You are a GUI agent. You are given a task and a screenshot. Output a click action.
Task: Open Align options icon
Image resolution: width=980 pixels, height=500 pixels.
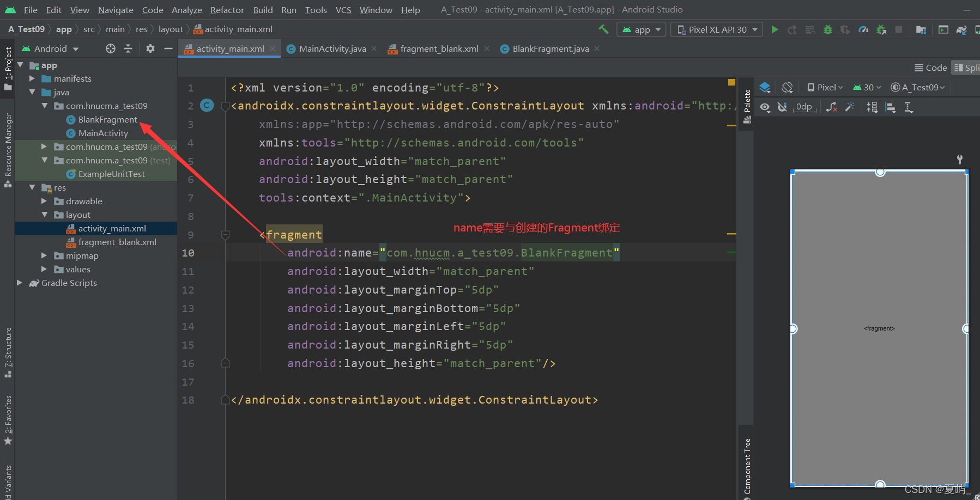click(x=891, y=107)
